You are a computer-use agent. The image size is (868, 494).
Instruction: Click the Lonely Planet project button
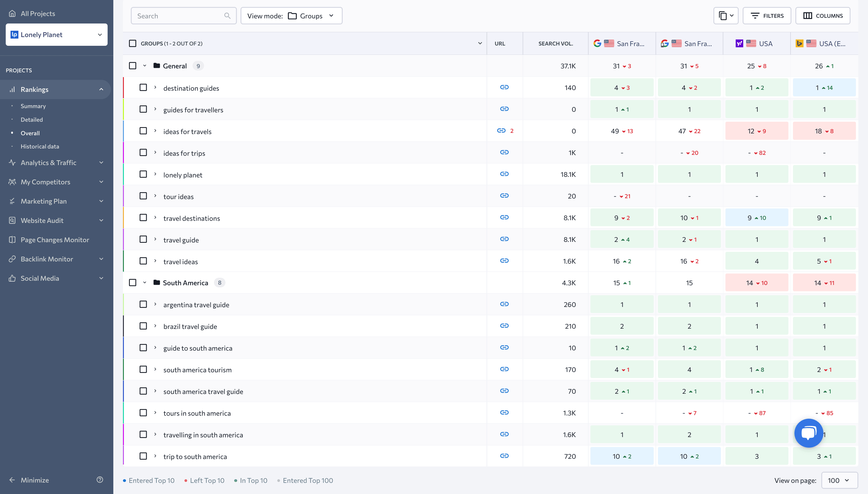click(x=57, y=35)
